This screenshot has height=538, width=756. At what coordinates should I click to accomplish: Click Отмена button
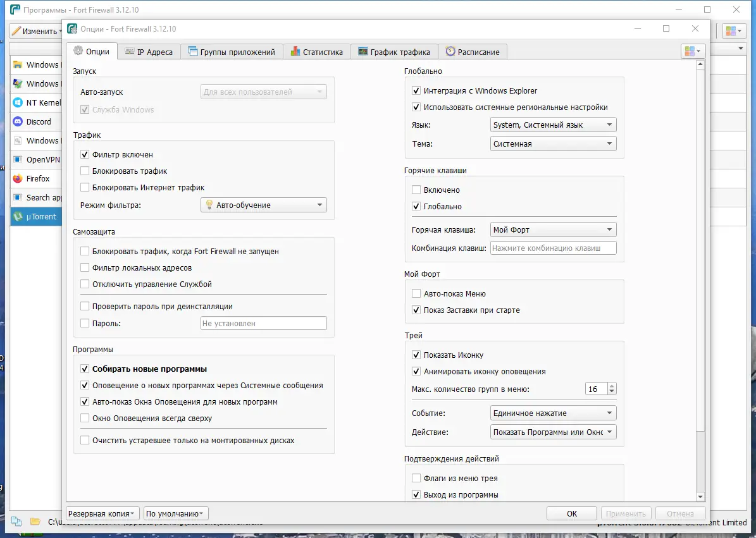point(680,513)
